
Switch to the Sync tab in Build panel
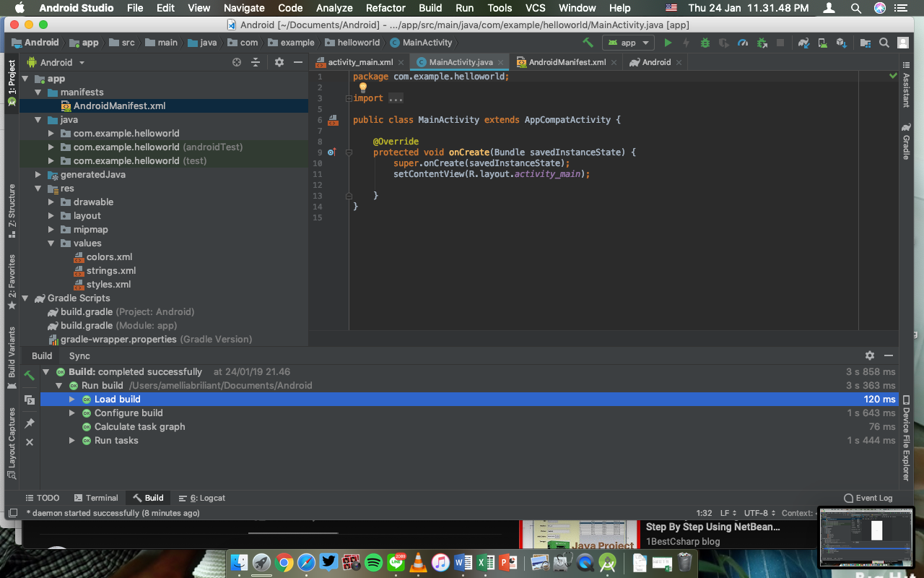click(x=79, y=355)
